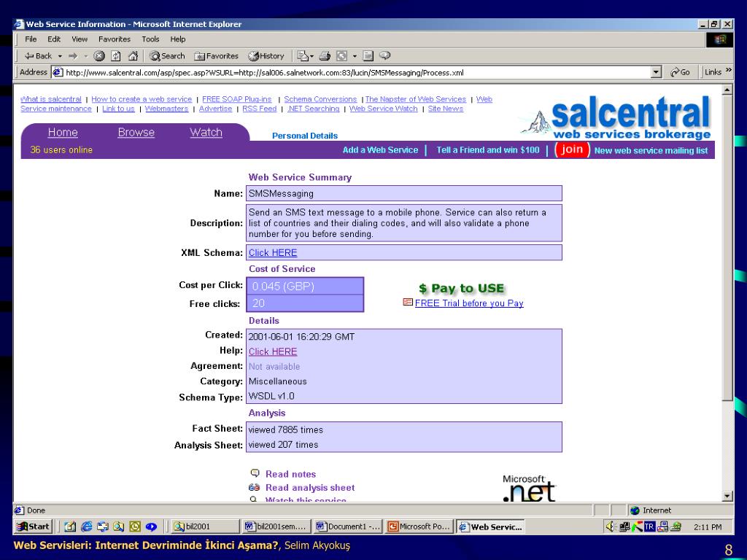
Task: Reload the page with the Refresh icon
Action: [x=116, y=56]
